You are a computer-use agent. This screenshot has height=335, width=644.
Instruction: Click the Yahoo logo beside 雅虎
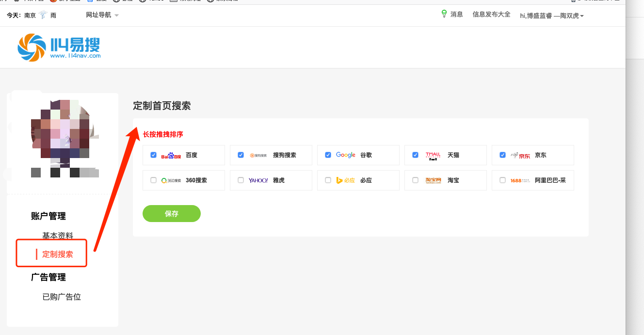(x=258, y=180)
